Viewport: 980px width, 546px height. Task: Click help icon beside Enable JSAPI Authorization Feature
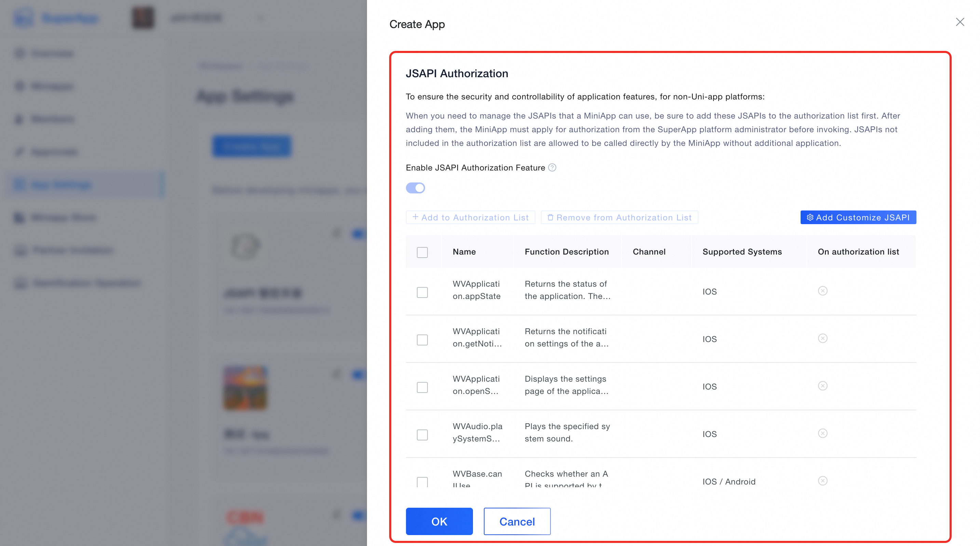552,167
